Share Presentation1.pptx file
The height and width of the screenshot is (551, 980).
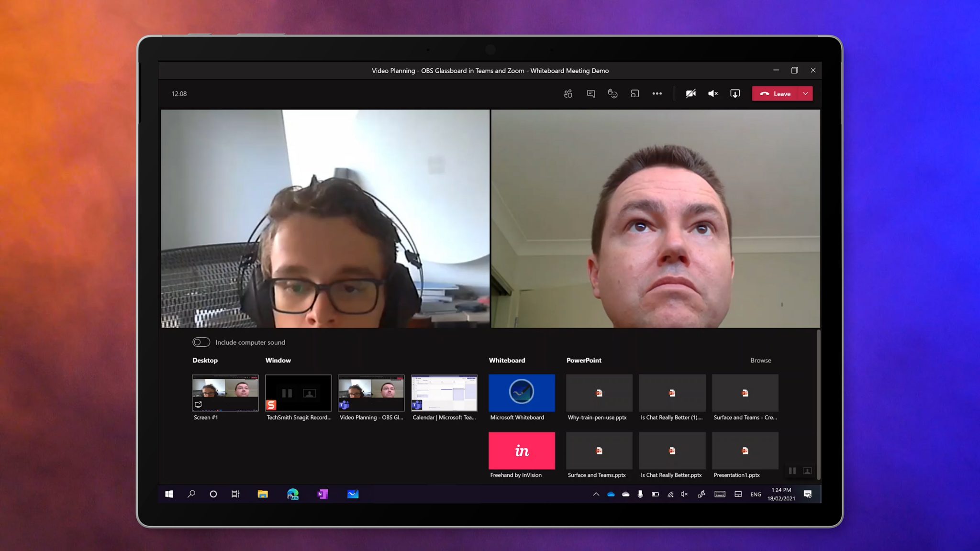(745, 451)
